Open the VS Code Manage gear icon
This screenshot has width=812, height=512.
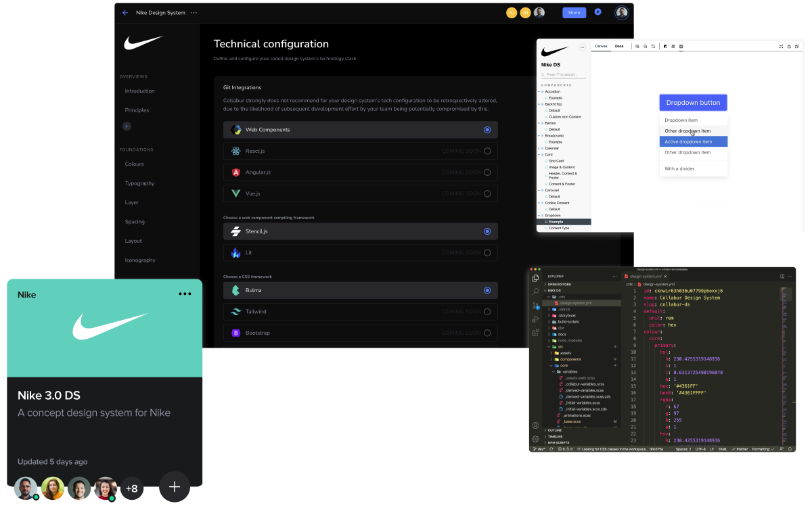[535, 439]
